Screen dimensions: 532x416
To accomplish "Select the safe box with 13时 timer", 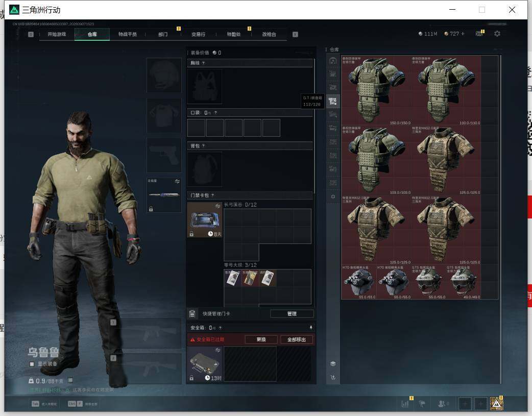I will point(205,364).
